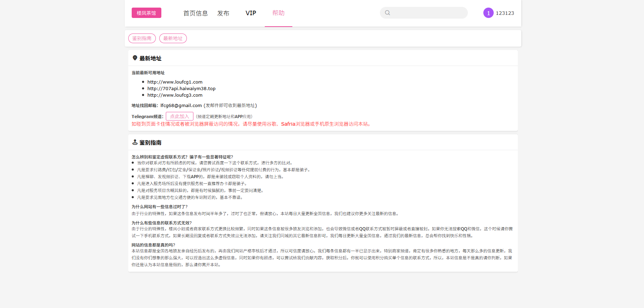Open the www.loufcg1.com address link
The image size is (644, 308).
pos(175,82)
